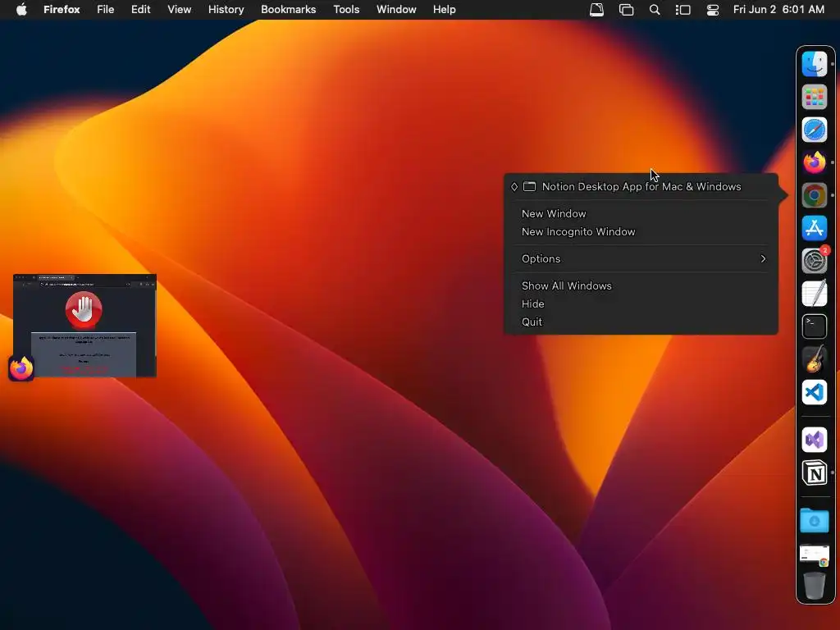Open purple Visual Studio from the dock
This screenshot has height=630, width=840.
point(815,440)
